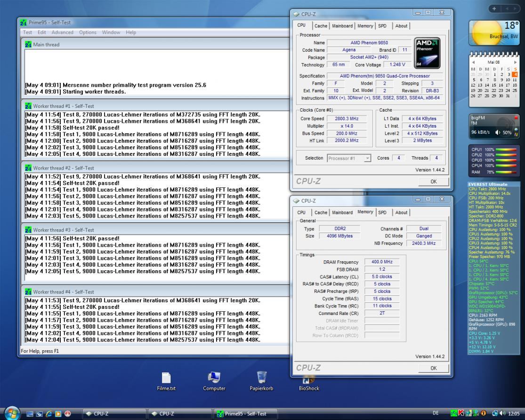
Task: Click the taskbar clock showing 12:05
Action: [x=514, y=413]
